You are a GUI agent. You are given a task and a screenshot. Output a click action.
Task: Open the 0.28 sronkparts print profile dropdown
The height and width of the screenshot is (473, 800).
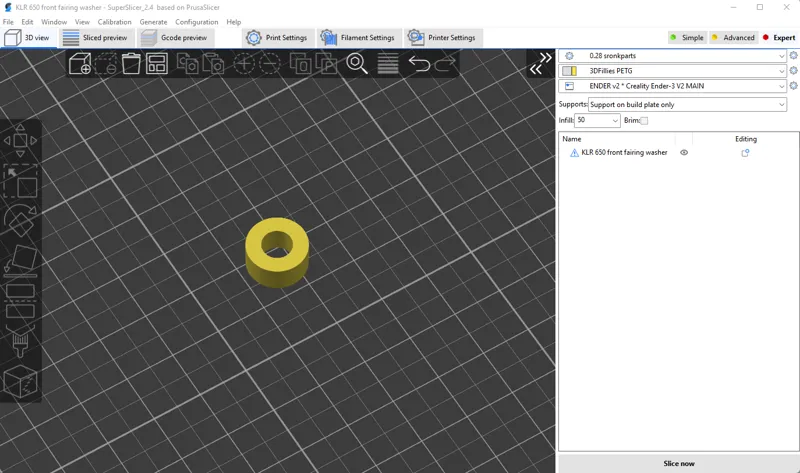[x=673, y=56]
